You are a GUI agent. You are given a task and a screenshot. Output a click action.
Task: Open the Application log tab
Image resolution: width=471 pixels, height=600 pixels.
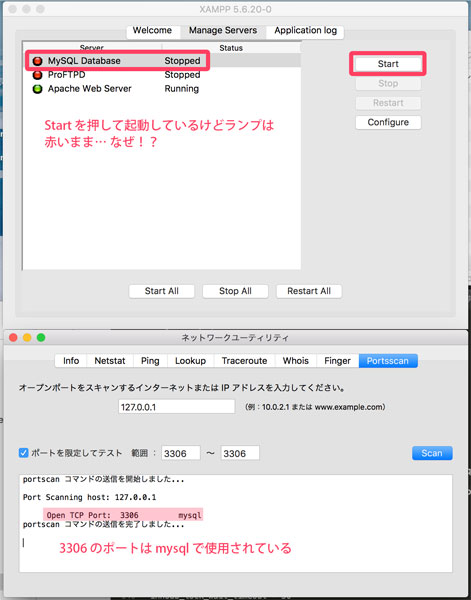(x=305, y=31)
